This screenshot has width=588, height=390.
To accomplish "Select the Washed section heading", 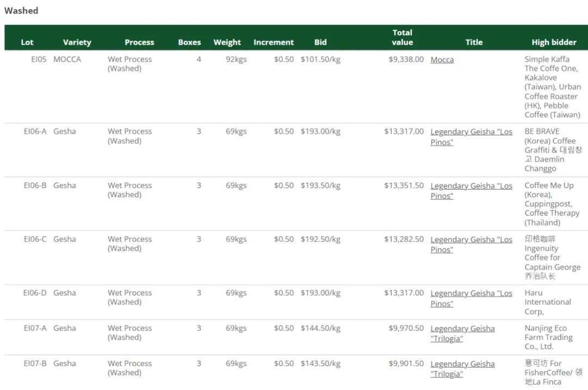I will tap(21, 10).
